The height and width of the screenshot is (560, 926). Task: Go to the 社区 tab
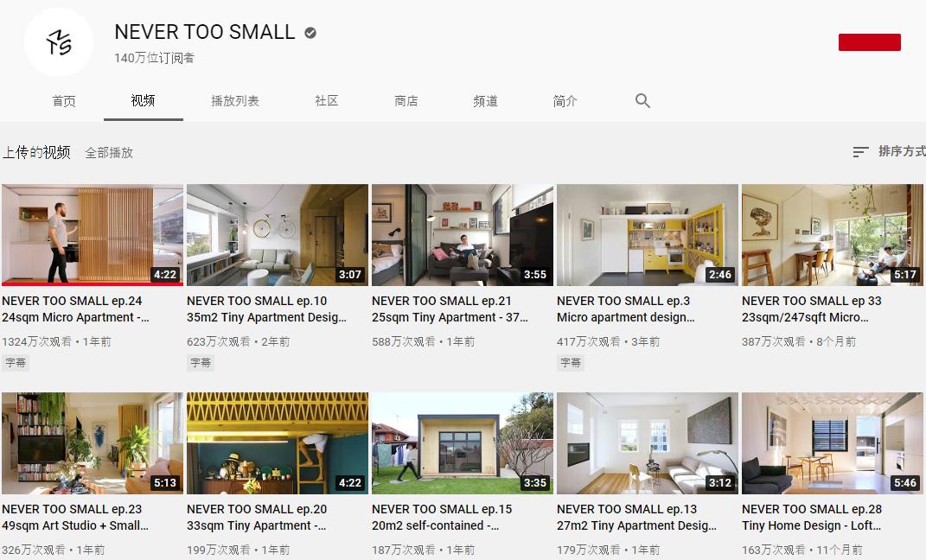point(327,101)
